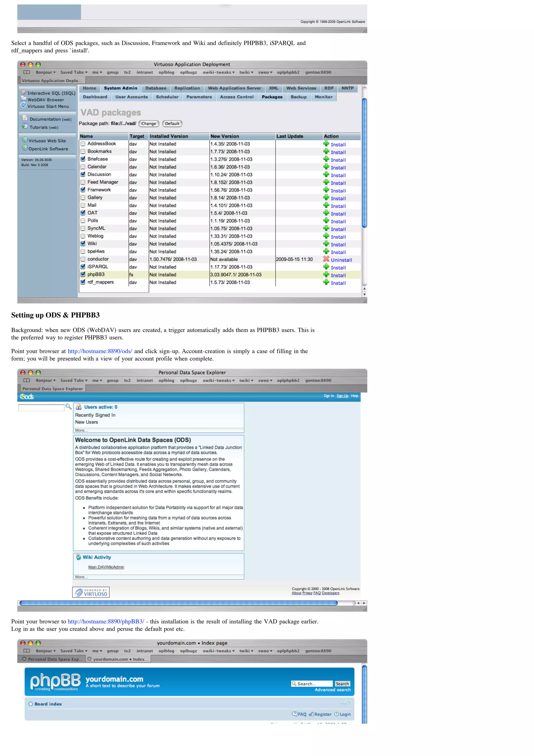Uncheck the Discussion package checkbox
This screenshot has width=534, height=756.
click(x=83, y=175)
